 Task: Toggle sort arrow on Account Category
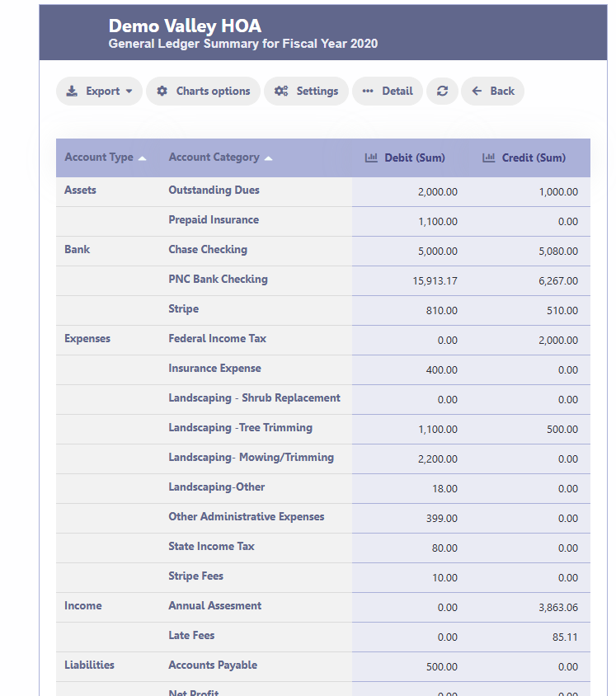coord(269,158)
